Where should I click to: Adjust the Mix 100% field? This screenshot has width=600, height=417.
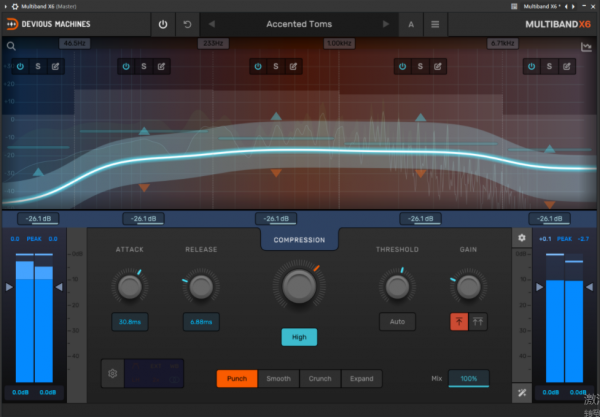pos(469,379)
